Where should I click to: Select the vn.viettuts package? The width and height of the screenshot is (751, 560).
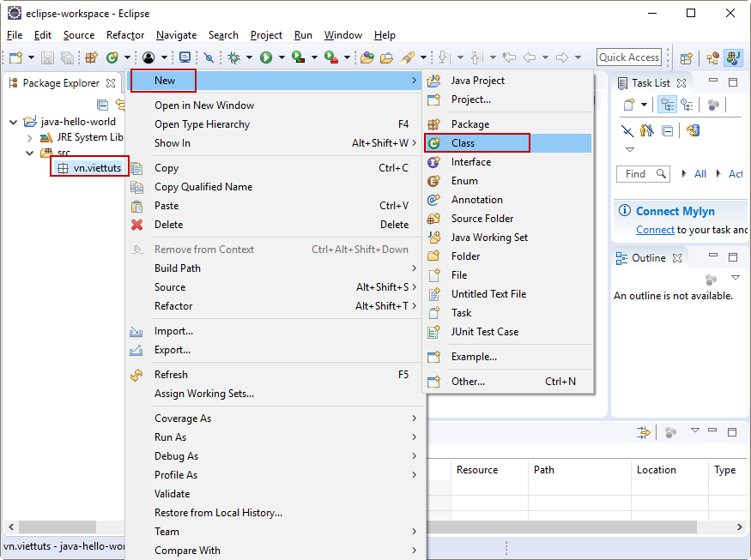89,168
